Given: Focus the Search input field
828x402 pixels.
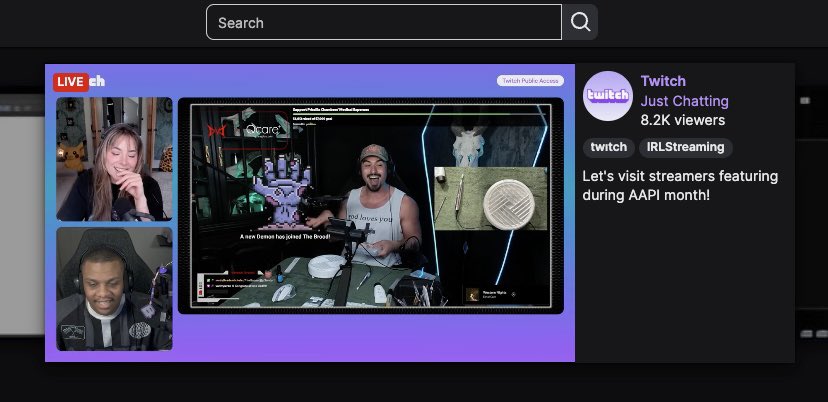Looking at the screenshot, I should tap(384, 22).
